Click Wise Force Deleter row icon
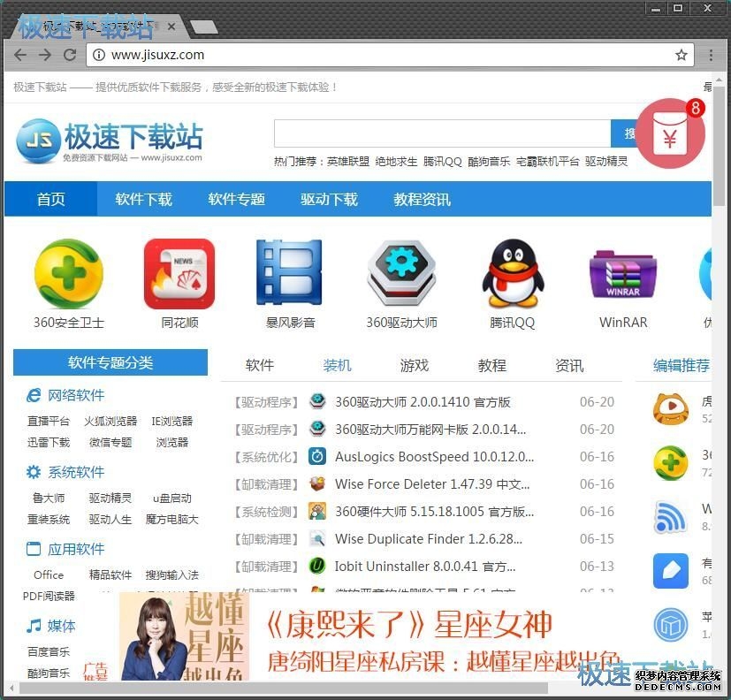Image resolution: width=731 pixels, height=700 pixels. [317, 483]
